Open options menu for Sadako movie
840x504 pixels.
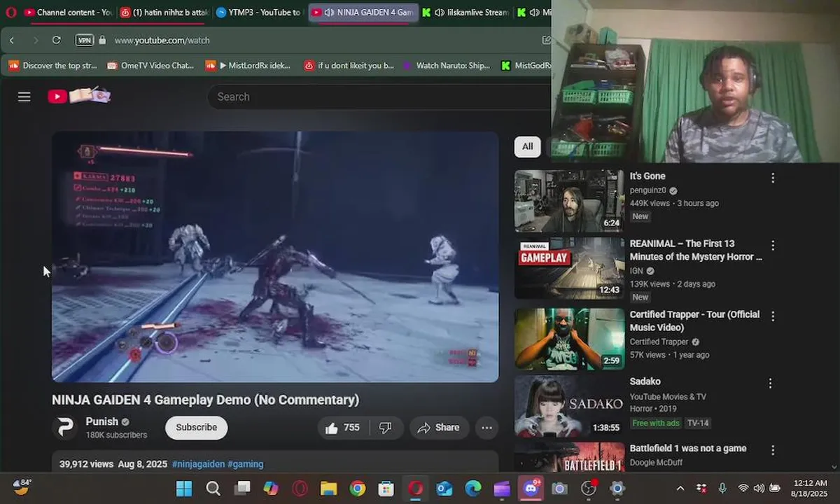pyautogui.click(x=770, y=384)
